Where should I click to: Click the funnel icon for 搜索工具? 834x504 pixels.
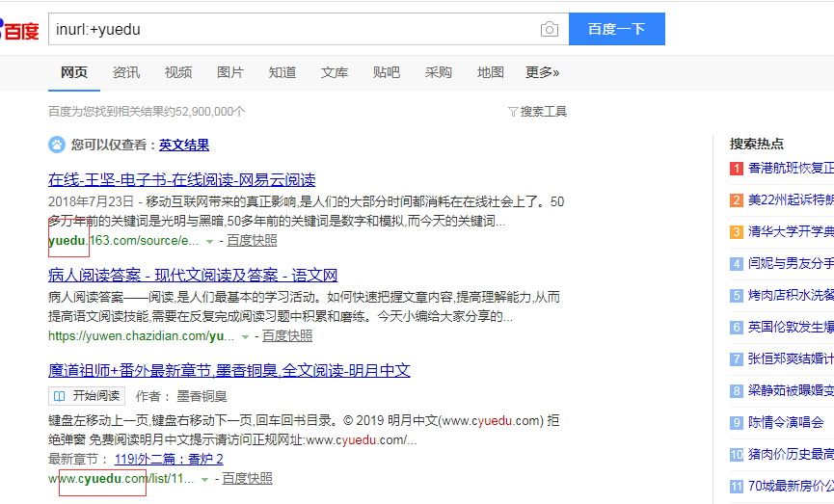pos(513,112)
